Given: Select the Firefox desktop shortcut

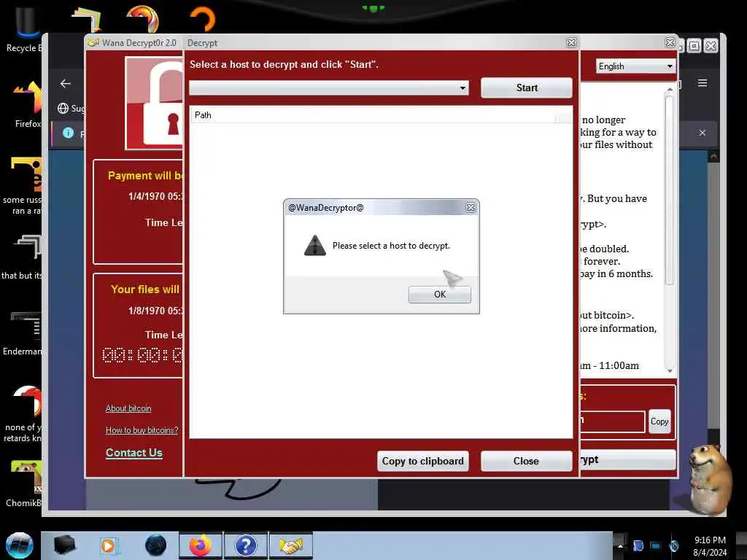Looking at the screenshot, I should coord(28,104).
